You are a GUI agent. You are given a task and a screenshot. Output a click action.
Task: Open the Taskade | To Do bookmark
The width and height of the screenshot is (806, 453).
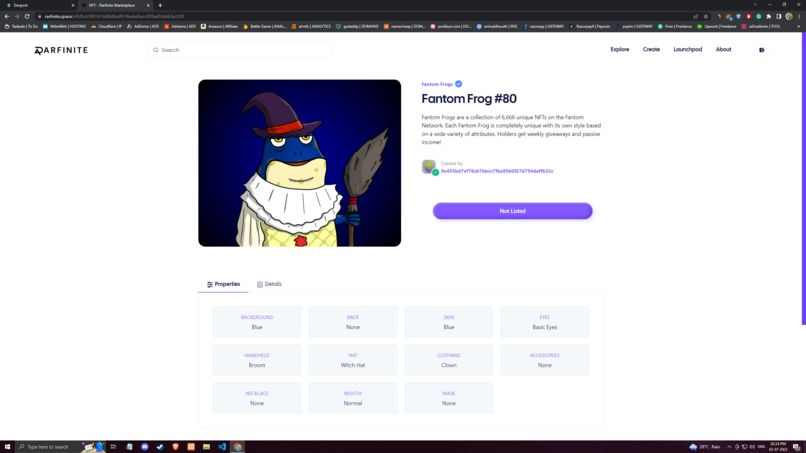(x=21, y=26)
